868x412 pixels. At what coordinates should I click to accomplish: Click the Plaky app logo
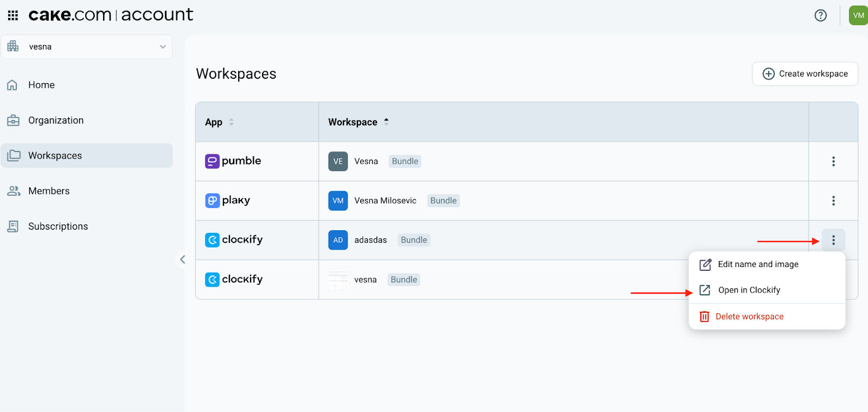click(x=228, y=200)
